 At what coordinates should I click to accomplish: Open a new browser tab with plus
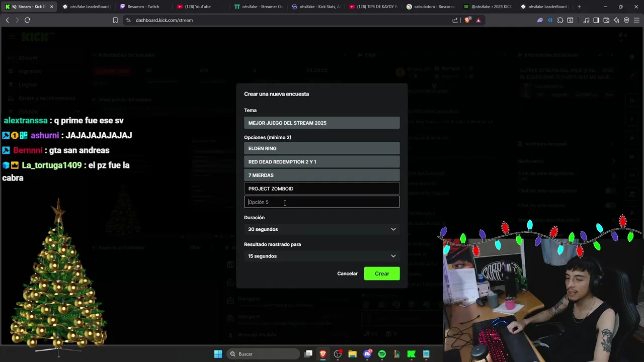(x=579, y=7)
